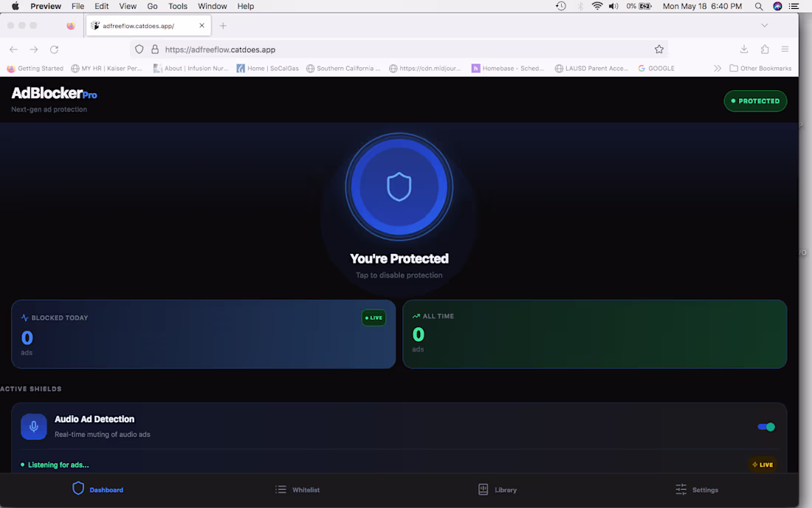
Task: Open the browser hamburger menu
Action: [x=785, y=49]
